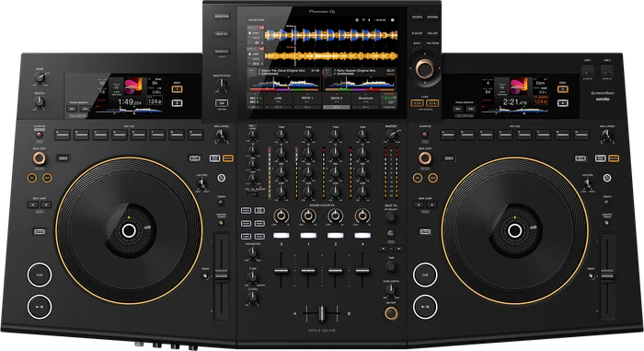Screen dimensions: 644x351
Task: Tap the right deck play/pause button
Action: (425, 307)
